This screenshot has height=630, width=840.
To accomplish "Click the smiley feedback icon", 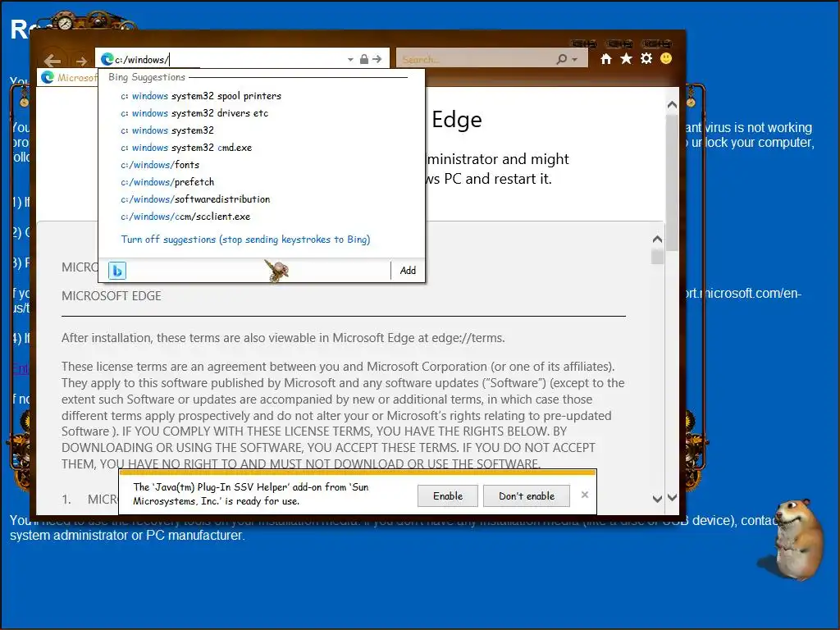I will tap(666, 58).
